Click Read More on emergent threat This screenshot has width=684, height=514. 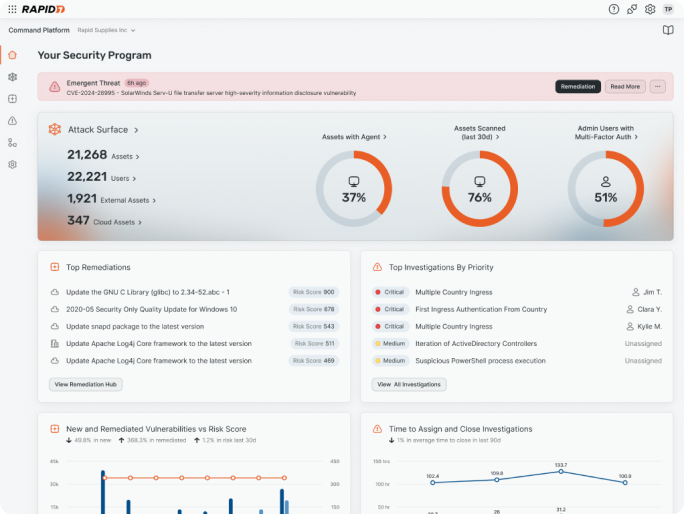[x=625, y=87]
